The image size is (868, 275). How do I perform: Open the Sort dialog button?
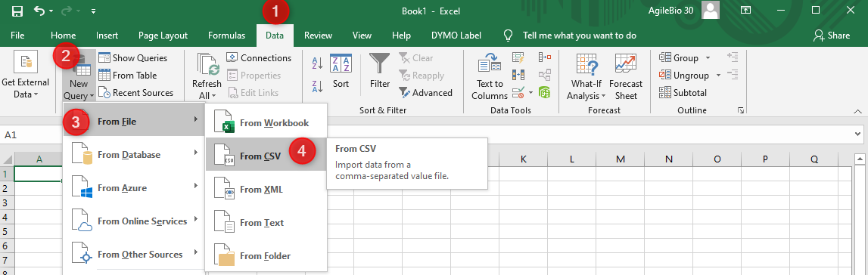(341, 71)
